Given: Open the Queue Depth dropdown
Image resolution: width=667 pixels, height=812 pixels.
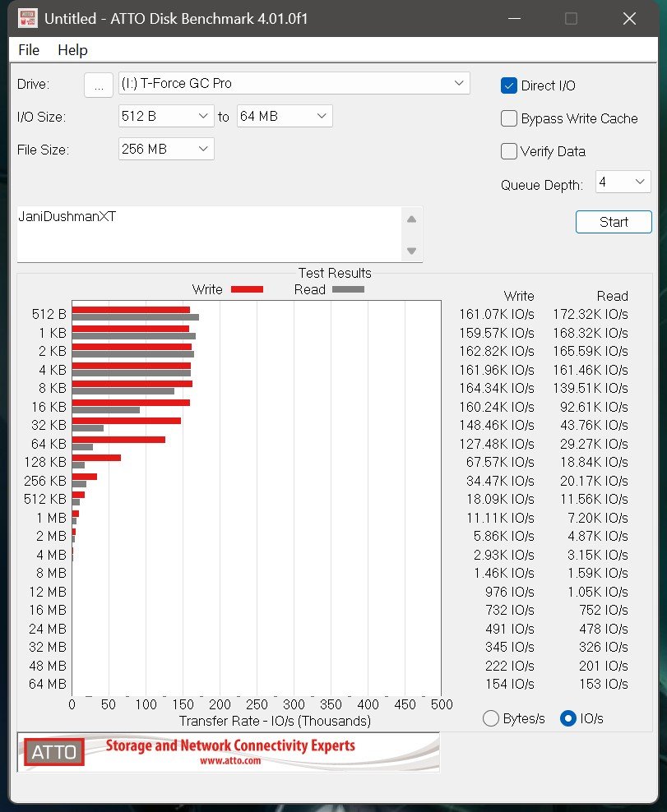Looking at the screenshot, I should 623,182.
